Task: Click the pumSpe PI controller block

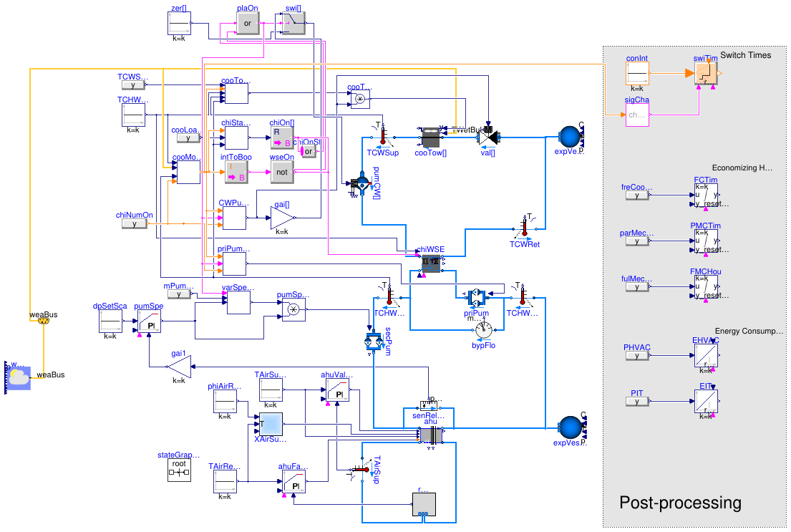Action: tap(150, 321)
